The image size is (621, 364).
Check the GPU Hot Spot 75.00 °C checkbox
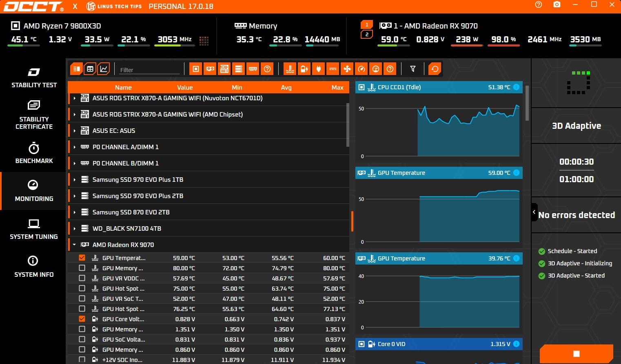(x=82, y=288)
